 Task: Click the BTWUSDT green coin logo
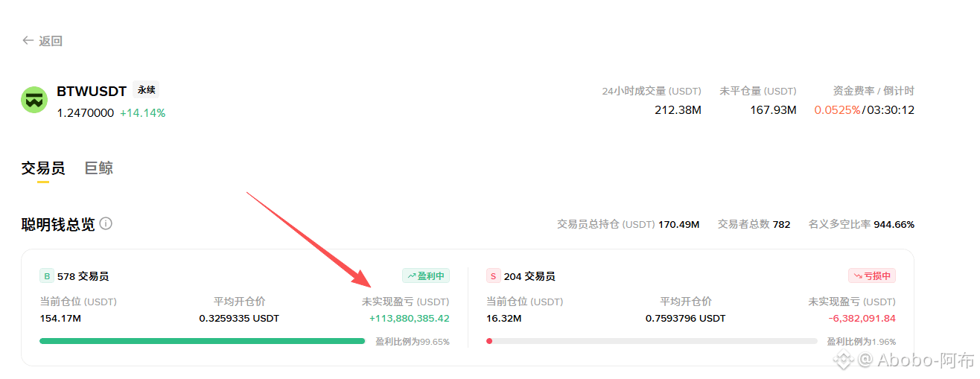[34, 100]
